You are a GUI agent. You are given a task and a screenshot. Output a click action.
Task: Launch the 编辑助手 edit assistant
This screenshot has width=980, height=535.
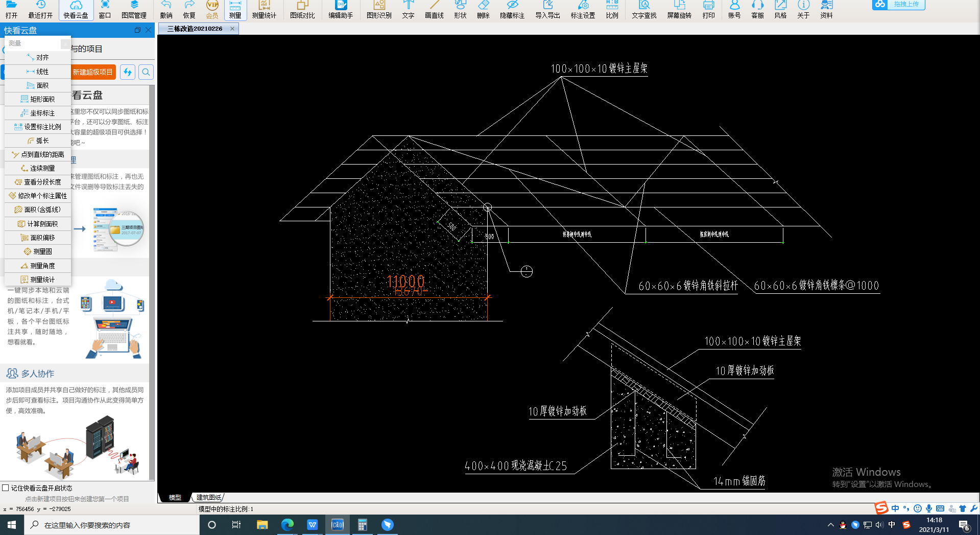pyautogui.click(x=341, y=10)
